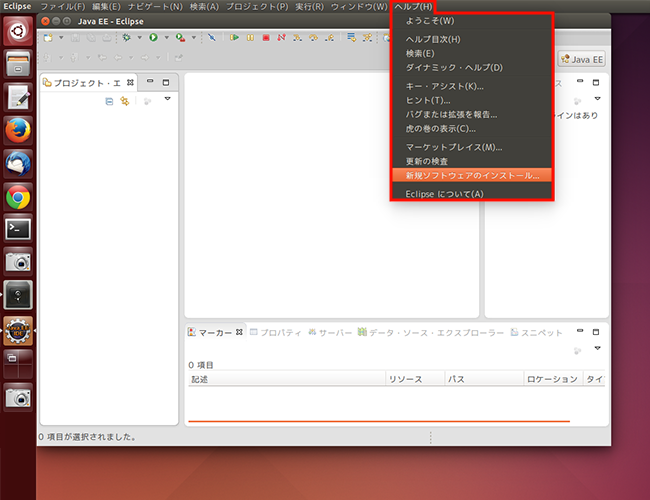The image size is (650, 500).
Task: Switch to the プロパティ tab
Action: click(x=276, y=333)
